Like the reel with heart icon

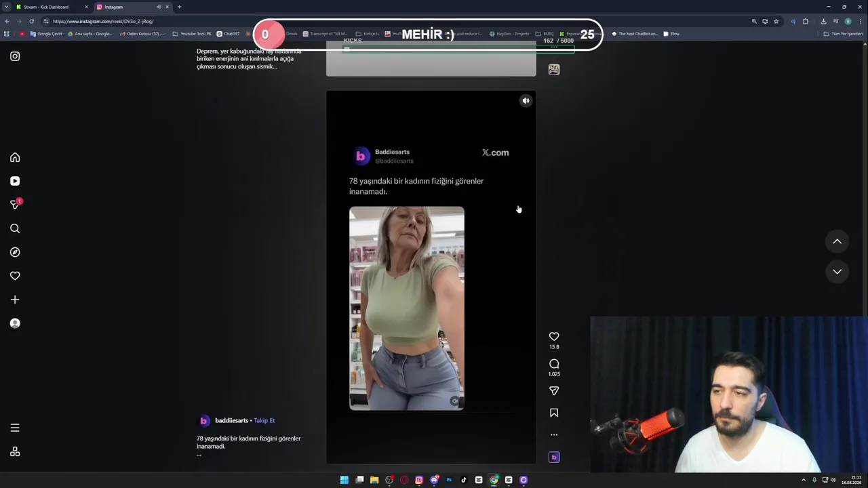pyautogui.click(x=554, y=336)
